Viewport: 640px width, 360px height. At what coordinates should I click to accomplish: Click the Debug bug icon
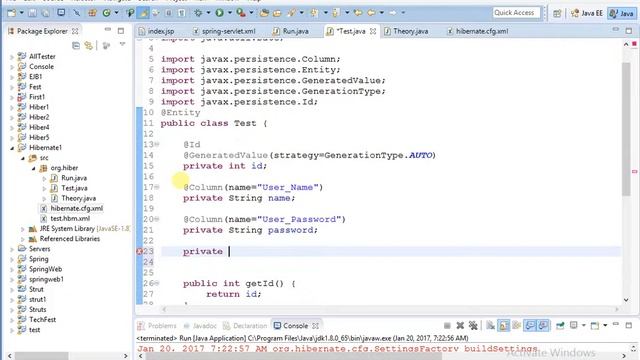(x=198, y=13)
